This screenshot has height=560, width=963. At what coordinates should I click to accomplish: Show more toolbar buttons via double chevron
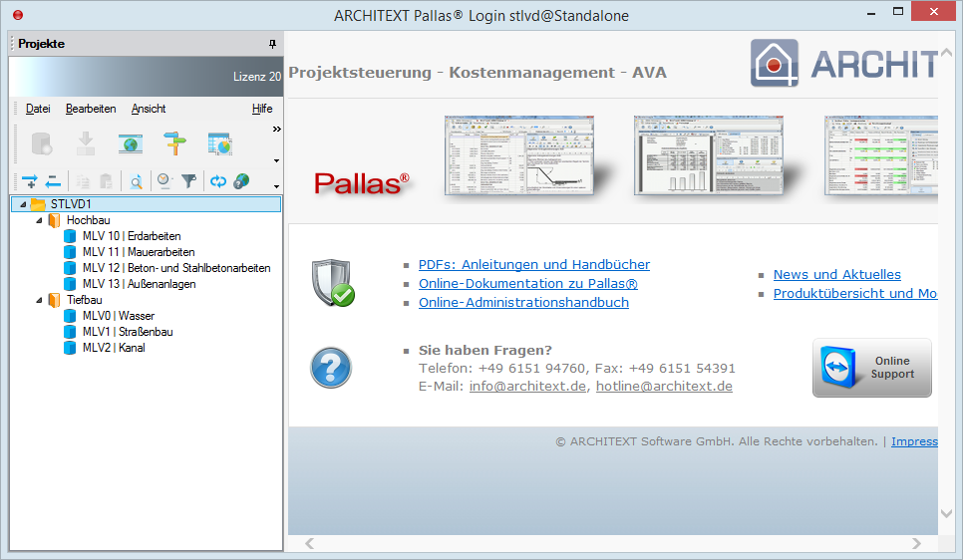point(277,129)
